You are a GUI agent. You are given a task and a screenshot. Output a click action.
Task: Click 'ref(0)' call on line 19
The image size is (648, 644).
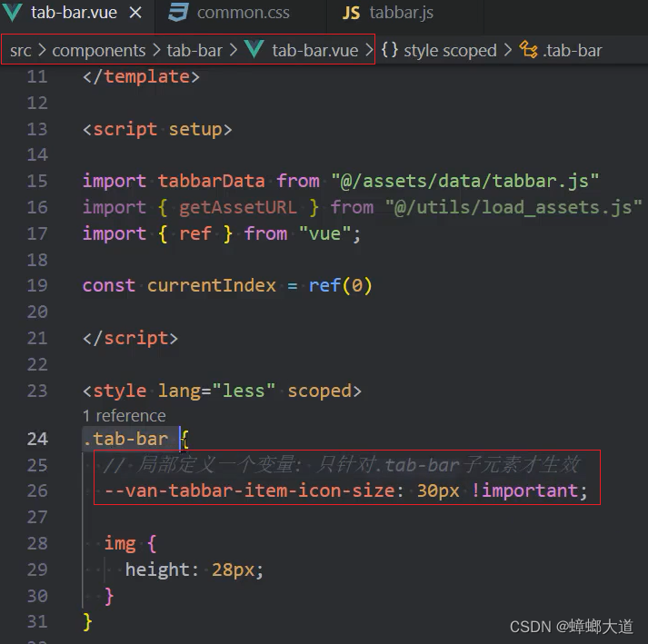coord(341,286)
